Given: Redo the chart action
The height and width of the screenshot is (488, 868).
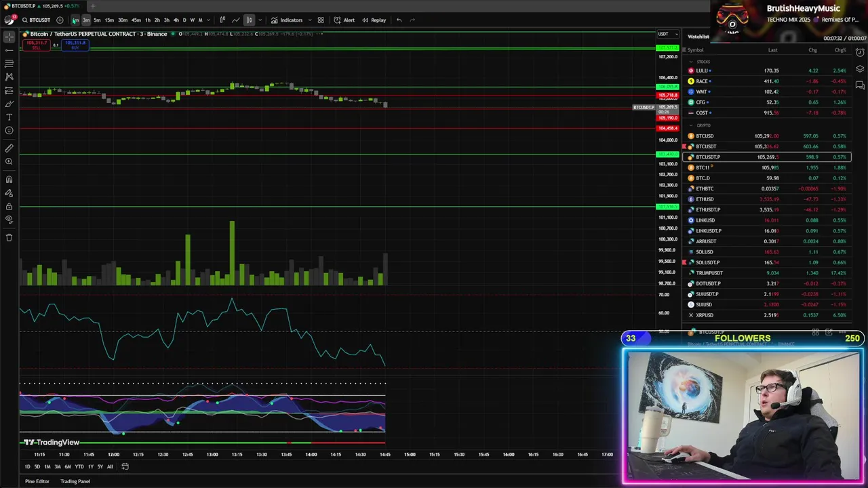Looking at the screenshot, I should click(412, 20).
